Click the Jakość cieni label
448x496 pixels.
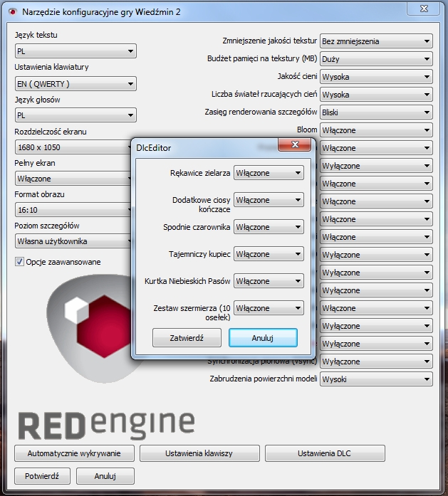pos(297,76)
